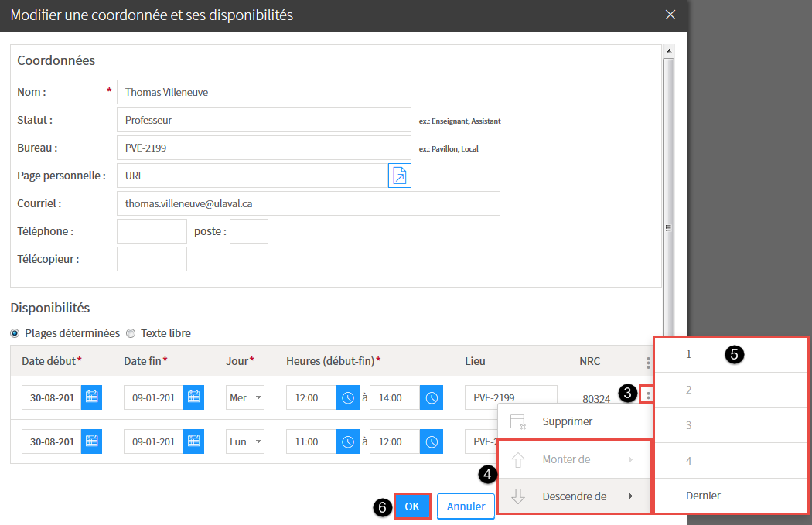Open end date calendar in Mer row
812x525 pixels.
tap(193, 397)
